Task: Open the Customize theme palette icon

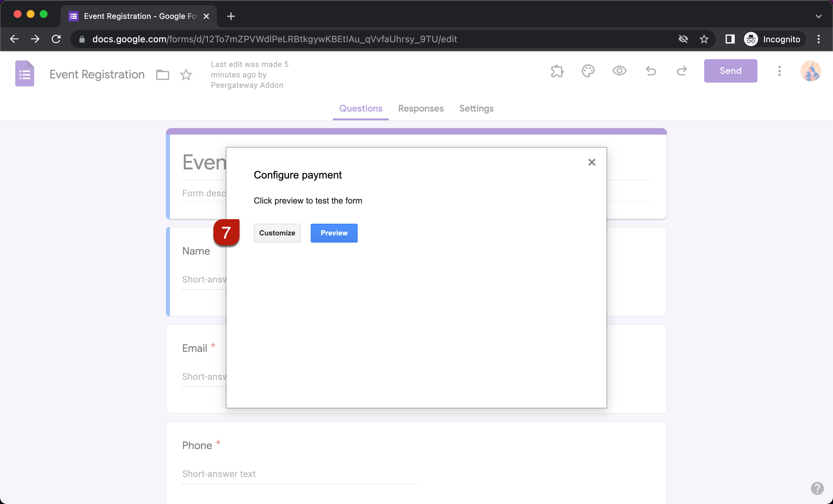Action: pyautogui.click(x=588, y=71)
